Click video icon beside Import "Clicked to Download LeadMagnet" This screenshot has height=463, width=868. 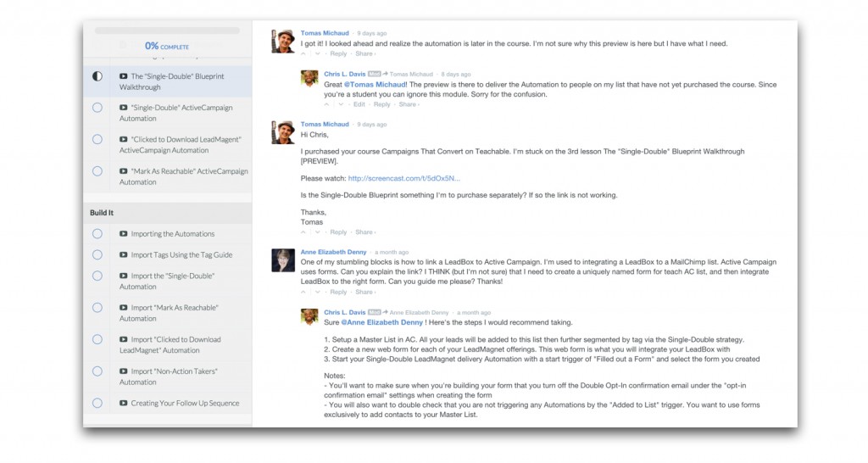click(x=124, y=340)
